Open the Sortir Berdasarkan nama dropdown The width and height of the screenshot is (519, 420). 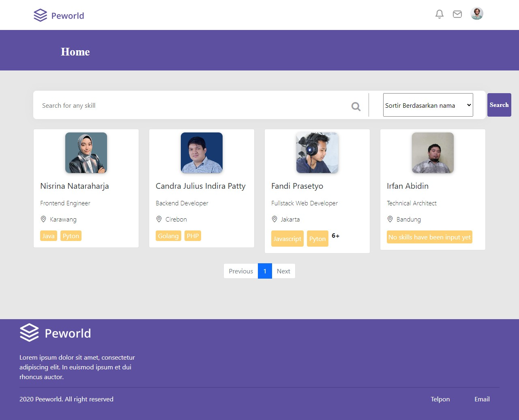428,105
